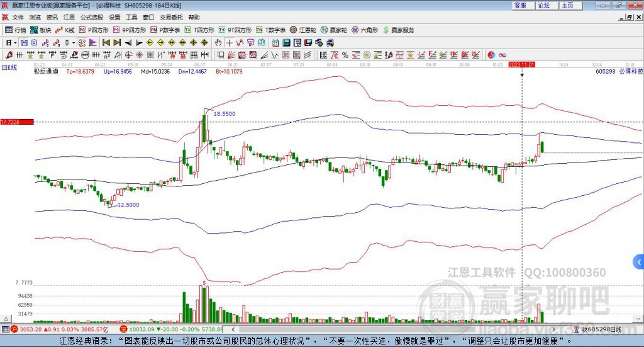
Task: Open the 公式选股 menu
Action: coord(92,17)
